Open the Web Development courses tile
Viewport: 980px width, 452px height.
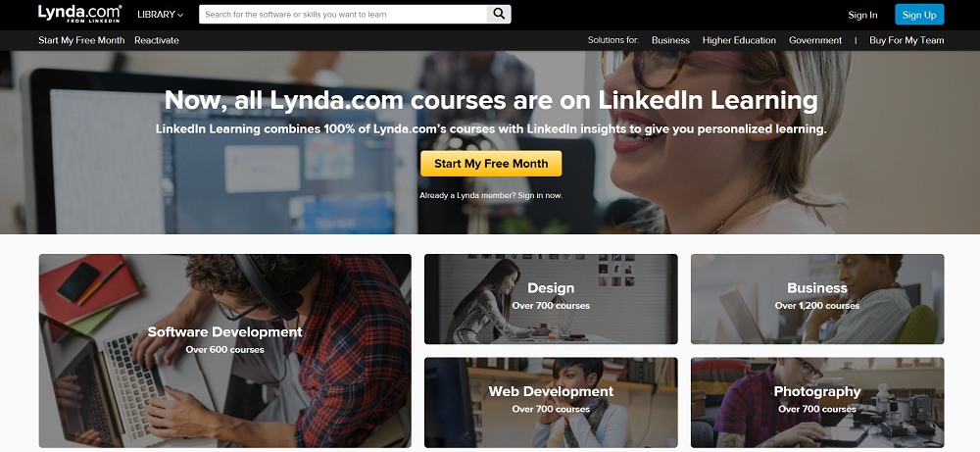pos(551,402)
